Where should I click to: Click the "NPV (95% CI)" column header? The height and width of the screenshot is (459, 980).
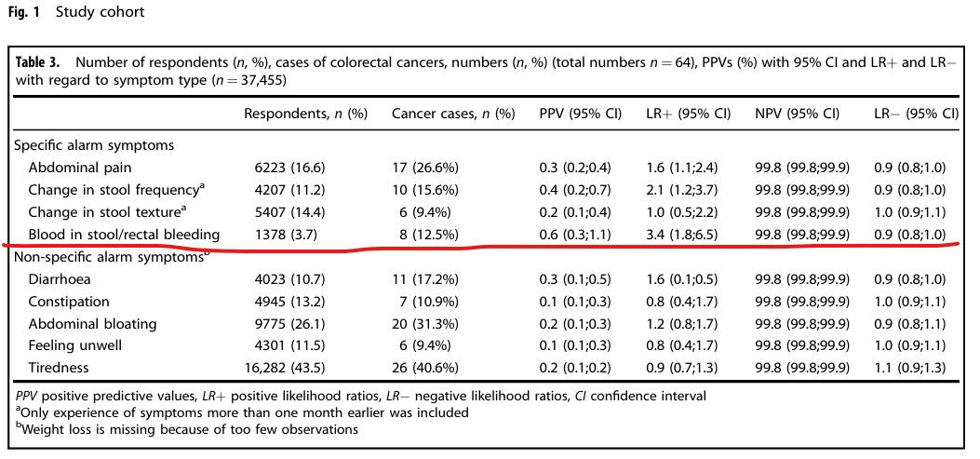pyautogui.click(x=798, y=114)
